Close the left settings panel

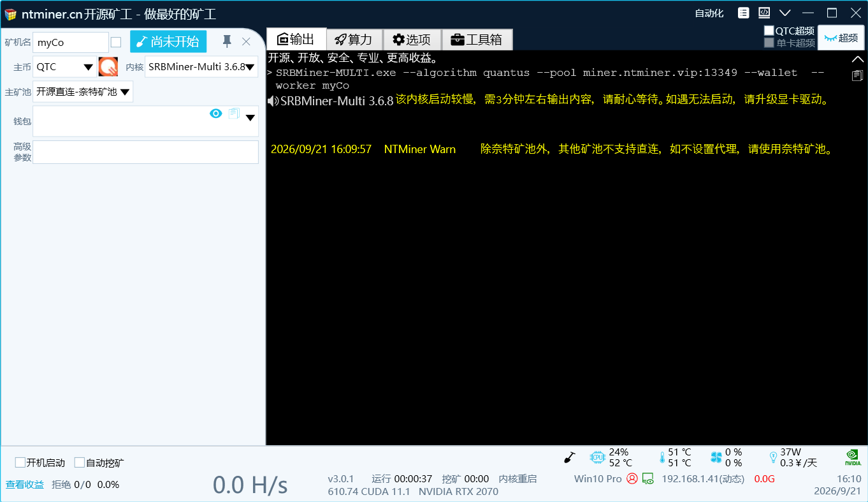point(246,41)
